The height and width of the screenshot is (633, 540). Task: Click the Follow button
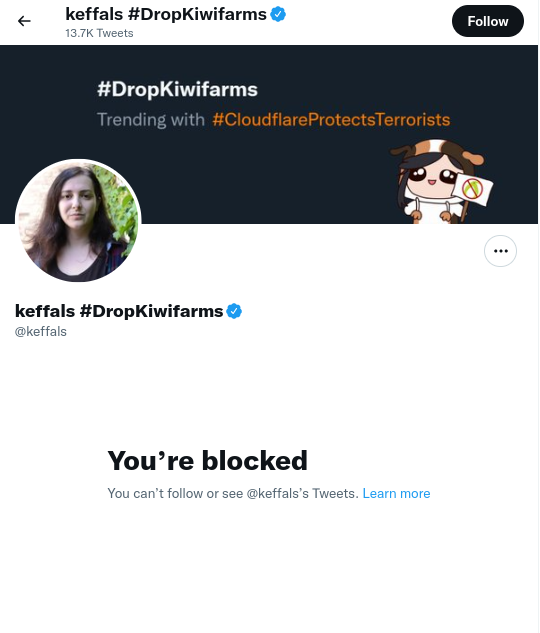(x=488, y=21)
